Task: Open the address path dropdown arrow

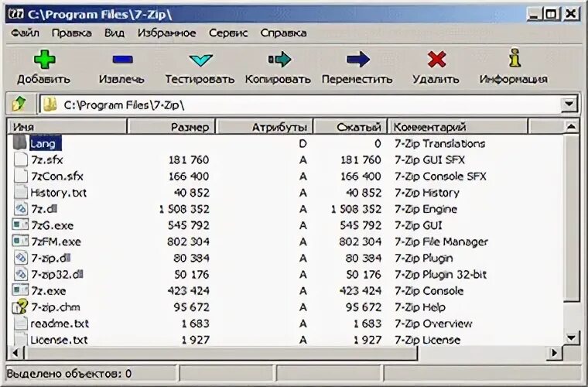Action: (x=569, y=104)
